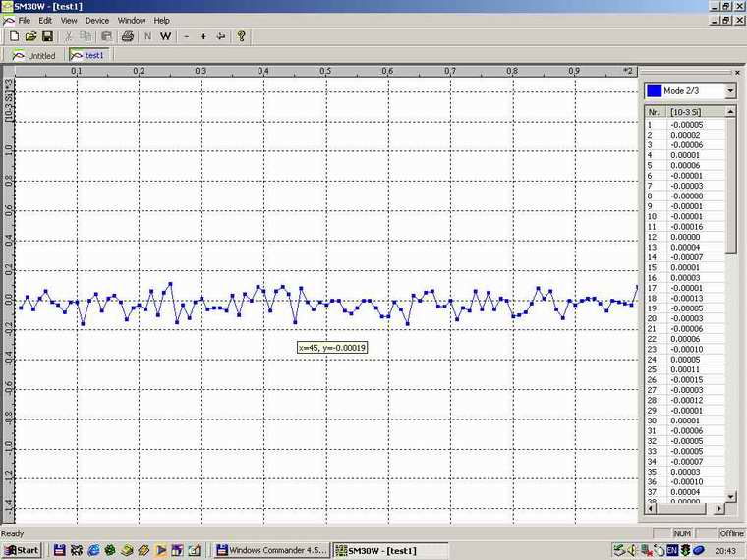Screen dimensions: 747x560
Task: Click the bold W toolbar button
Action: point(165,36)
